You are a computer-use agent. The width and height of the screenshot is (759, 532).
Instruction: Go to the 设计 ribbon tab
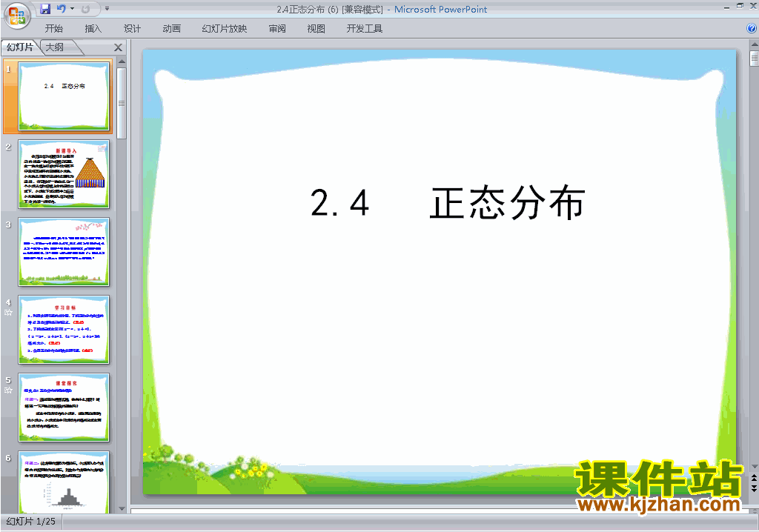pos(132,29)
